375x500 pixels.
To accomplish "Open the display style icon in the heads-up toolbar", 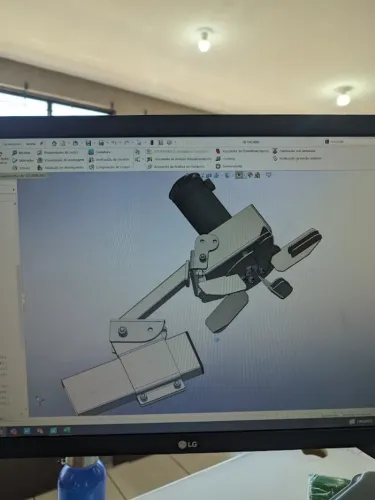I will click(227, 175).
